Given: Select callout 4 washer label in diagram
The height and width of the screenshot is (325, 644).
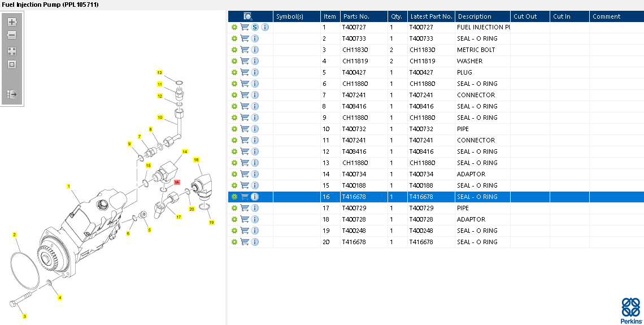Looking at the screenshot, I should 59,297.
